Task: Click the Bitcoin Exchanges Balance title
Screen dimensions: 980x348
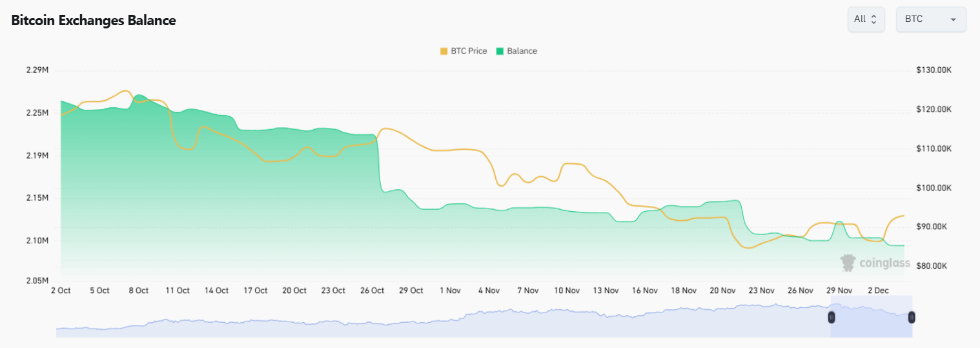Action: tap(94, 21)
